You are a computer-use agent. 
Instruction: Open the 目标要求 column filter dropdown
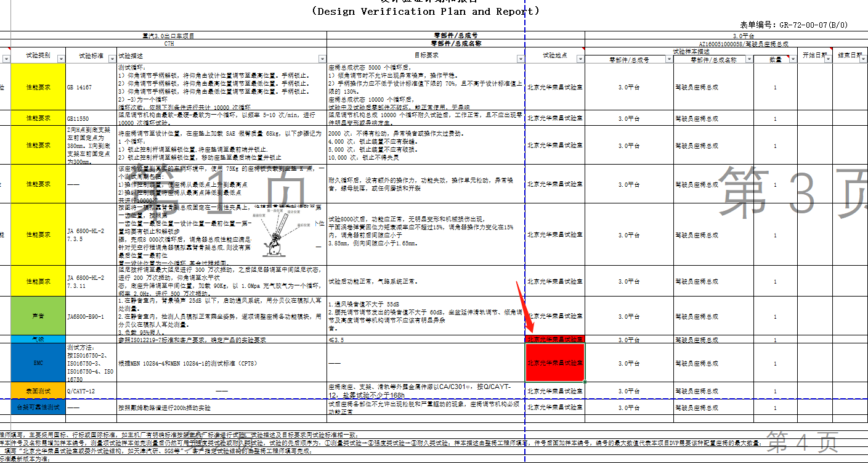(520, 59)
